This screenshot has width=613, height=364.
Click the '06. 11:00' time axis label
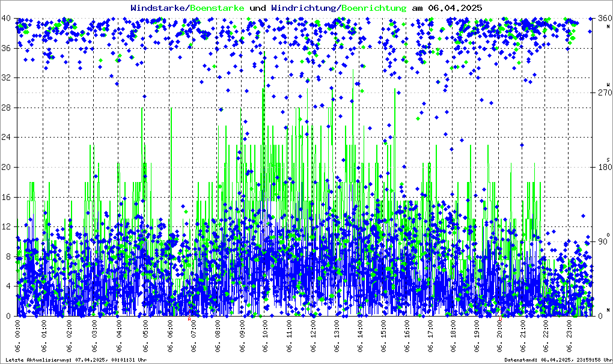pyautogui.click(x=289, y=336)
